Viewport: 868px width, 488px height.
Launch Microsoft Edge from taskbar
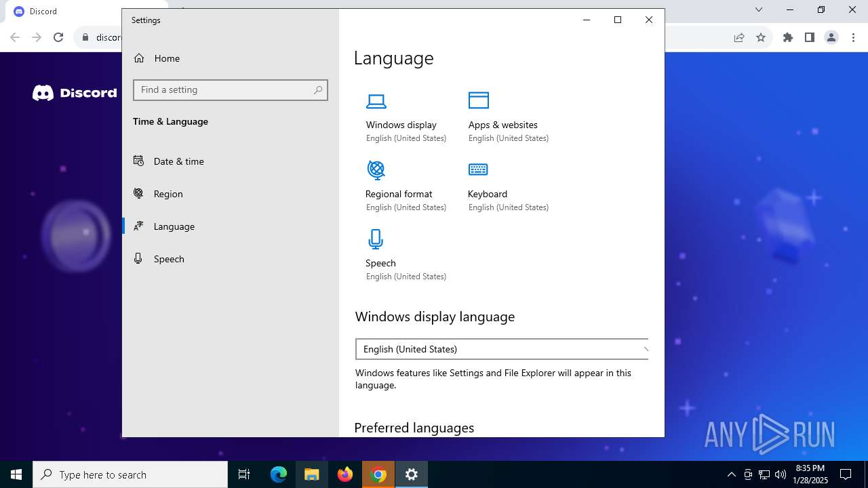click(279, 474)
